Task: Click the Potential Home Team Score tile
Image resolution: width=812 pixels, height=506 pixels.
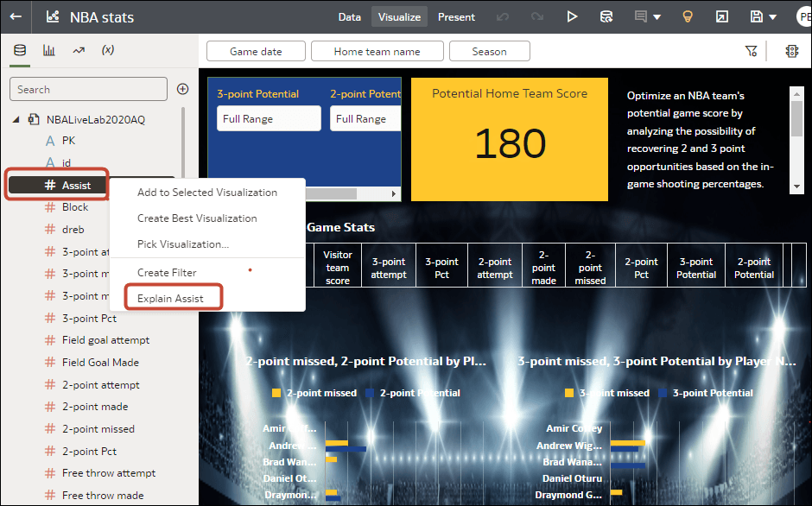Action: point(510,139)
